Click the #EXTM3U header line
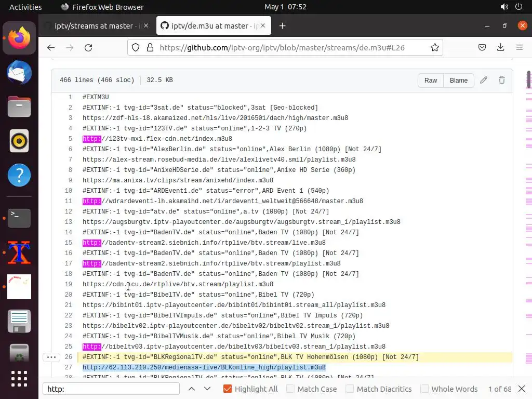This screenshot has width=532, height=399. pos(96,97)
